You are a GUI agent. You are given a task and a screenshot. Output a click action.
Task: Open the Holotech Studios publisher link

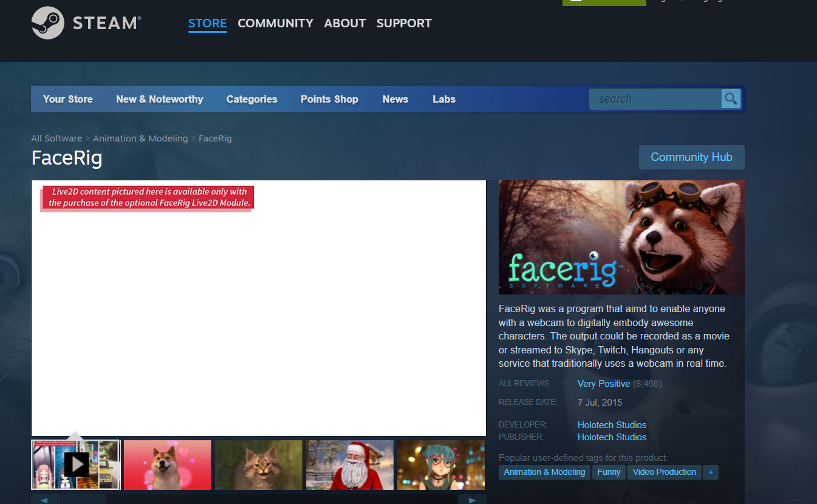click(612, 437)
